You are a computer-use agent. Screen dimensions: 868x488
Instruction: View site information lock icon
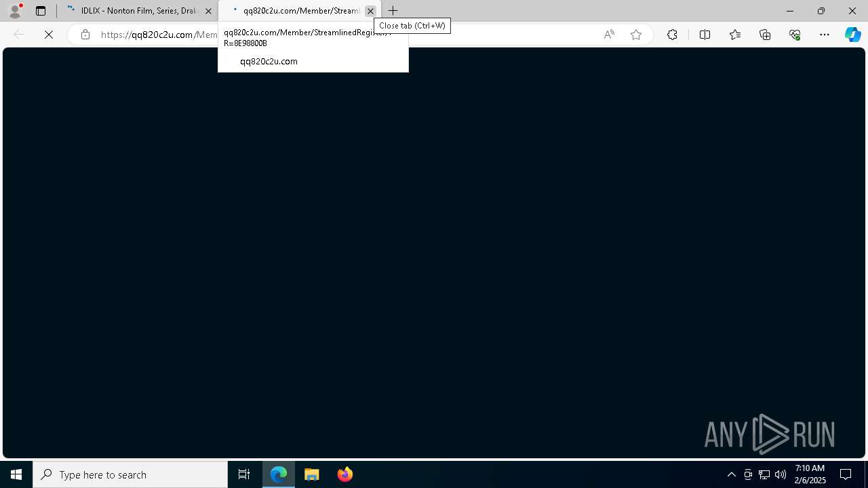[85, 35]
